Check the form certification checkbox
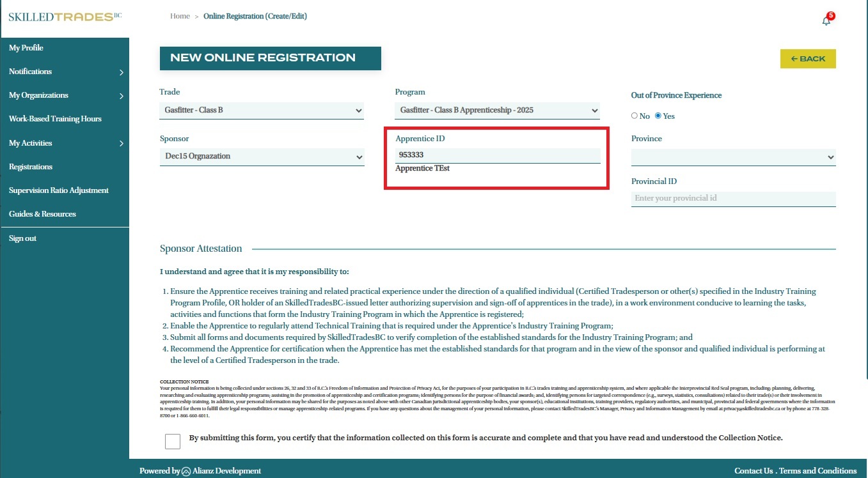 [172, 442]
